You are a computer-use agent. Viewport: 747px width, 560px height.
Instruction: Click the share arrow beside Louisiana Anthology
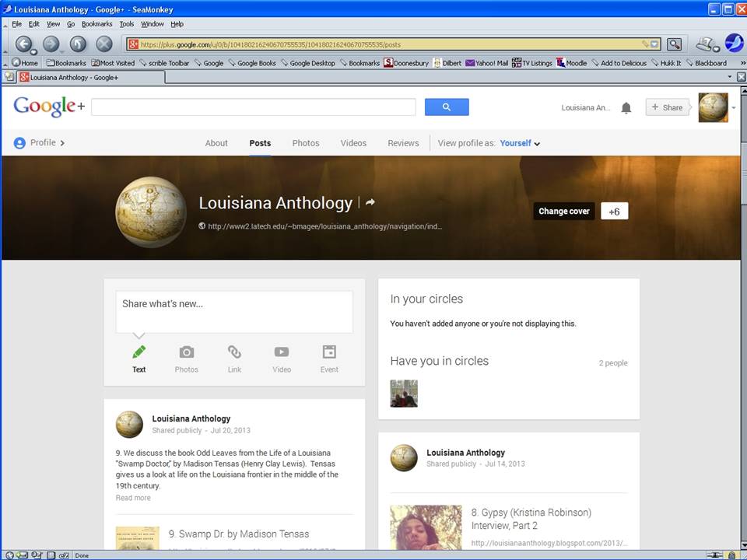(370, 203)
